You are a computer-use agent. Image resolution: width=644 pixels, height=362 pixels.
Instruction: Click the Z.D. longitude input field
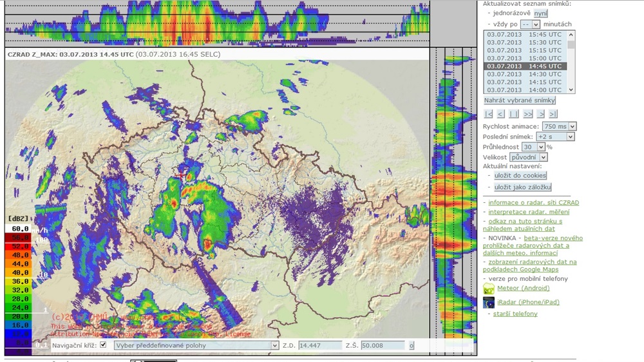coord(320,345)
